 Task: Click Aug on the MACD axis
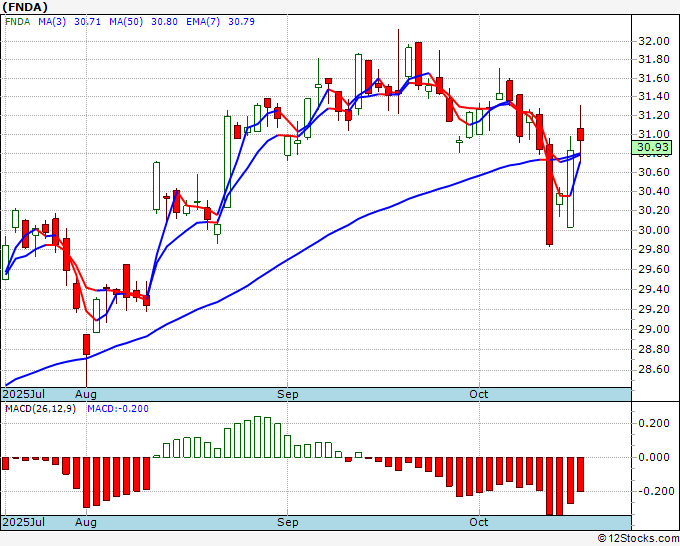click(85, 522)
